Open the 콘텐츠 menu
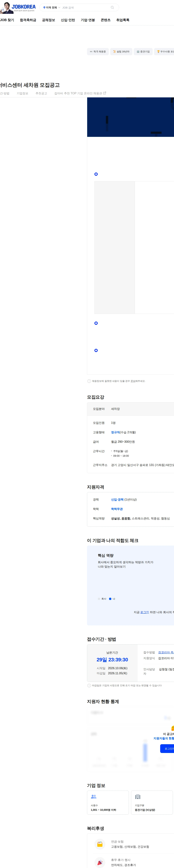Image resolution: width=174 pixels, height=868 pixels. [x=105, y=20]
